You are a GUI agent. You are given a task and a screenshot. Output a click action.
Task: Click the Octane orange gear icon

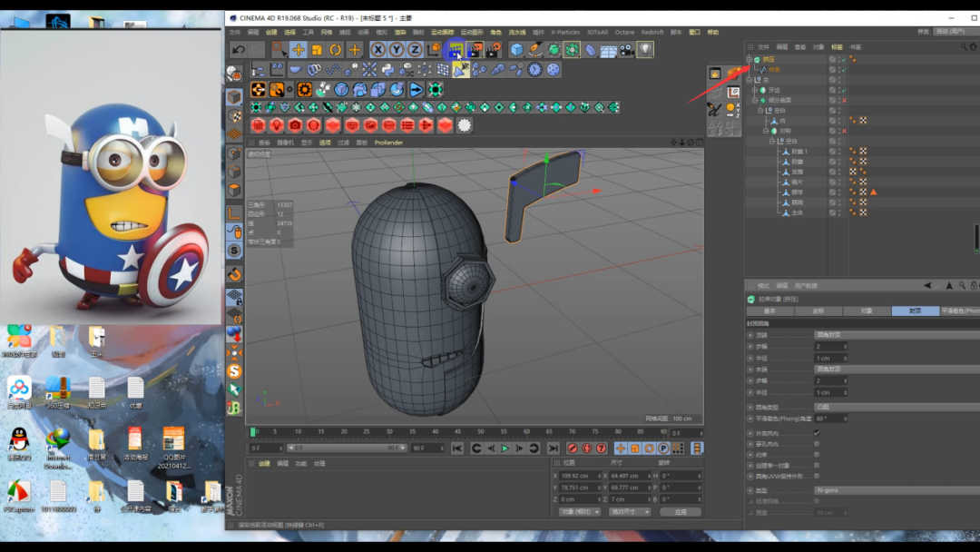(304, 89)
